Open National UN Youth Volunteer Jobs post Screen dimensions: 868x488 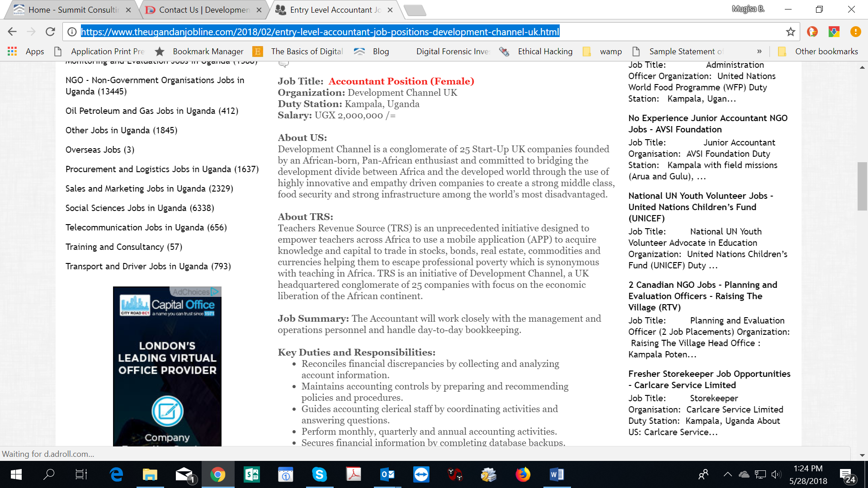pos(701,207)
